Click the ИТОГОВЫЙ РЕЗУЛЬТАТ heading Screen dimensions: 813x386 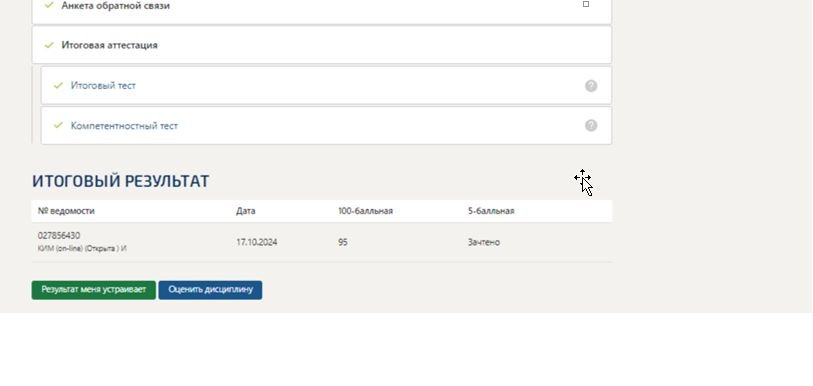click(x=120, y=181)
